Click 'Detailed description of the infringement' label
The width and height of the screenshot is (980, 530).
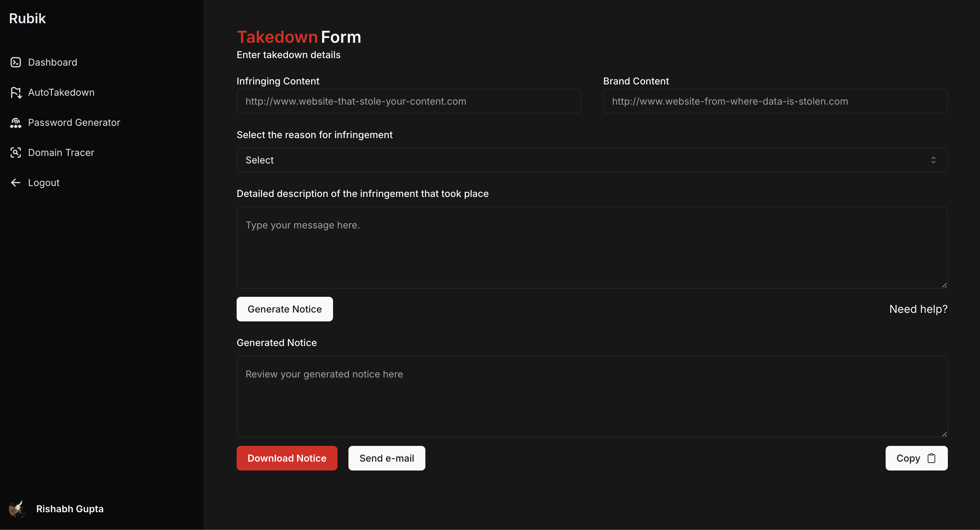(x=362, y=194)
